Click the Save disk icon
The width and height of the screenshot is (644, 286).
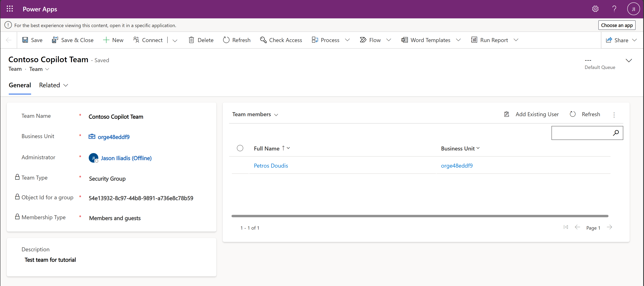click(25, 40)
